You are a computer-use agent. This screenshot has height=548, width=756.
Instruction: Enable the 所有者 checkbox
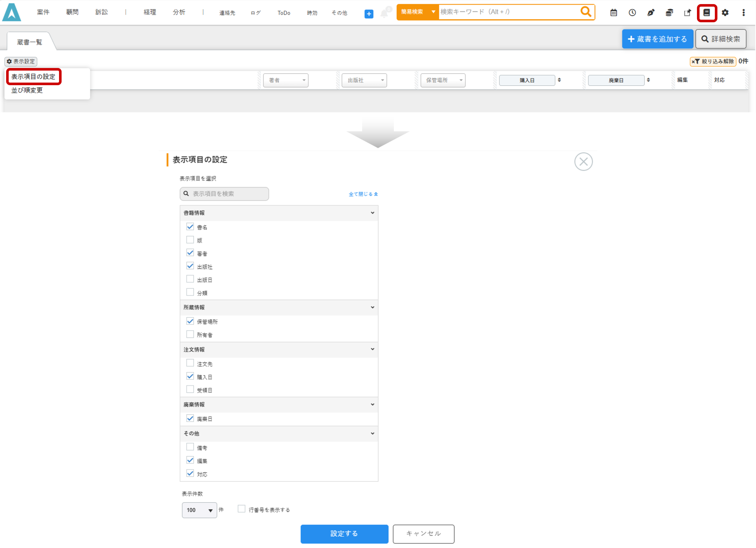click(190, 334)
